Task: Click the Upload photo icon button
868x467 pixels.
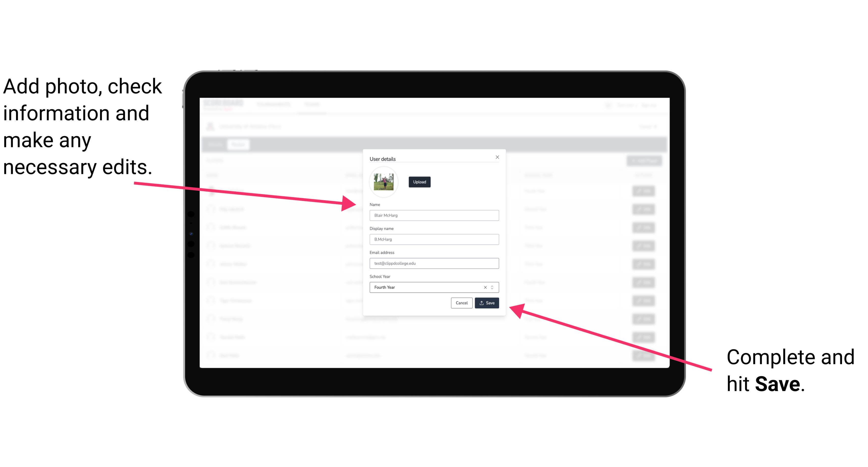Action: (419, 182)
